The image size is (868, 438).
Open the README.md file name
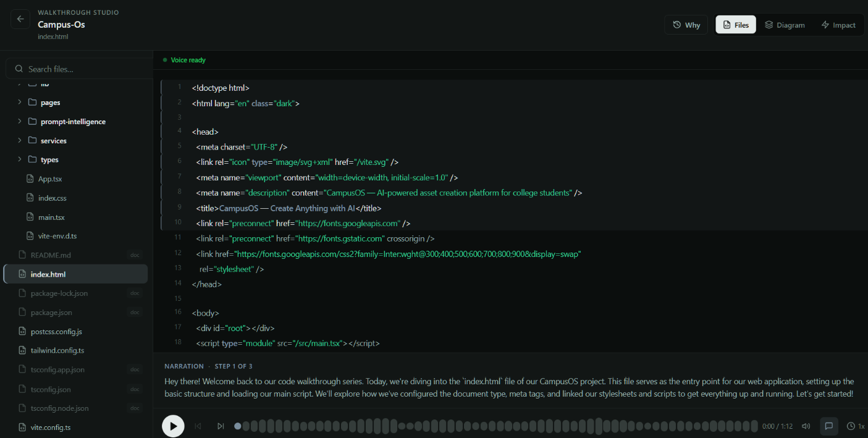(x=51, y=255)
